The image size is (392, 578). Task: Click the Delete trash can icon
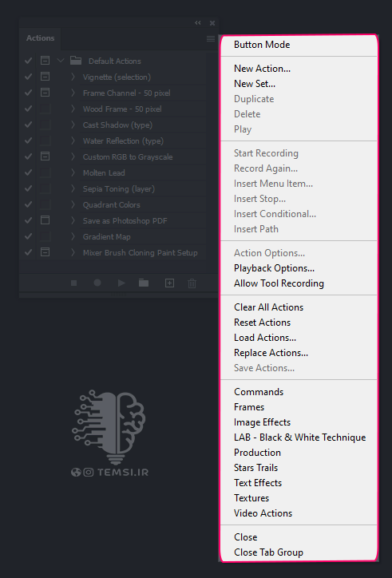[192, 283]
